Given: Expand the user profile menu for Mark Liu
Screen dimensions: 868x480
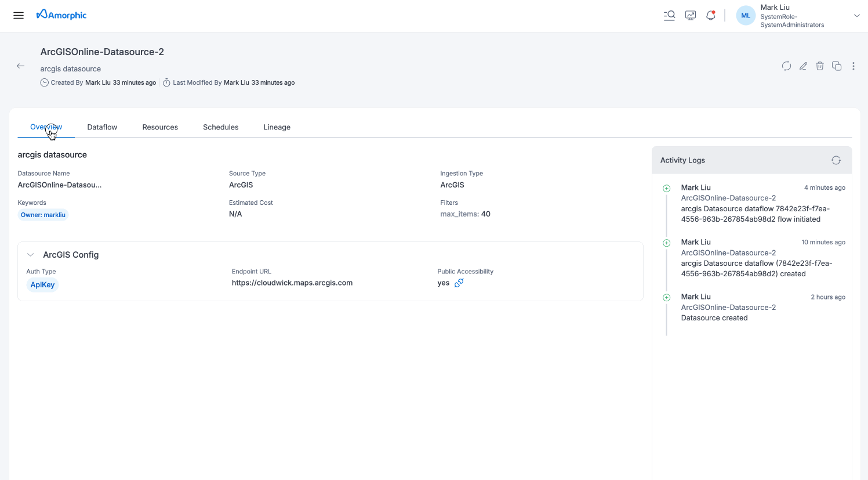Looking at the screenshot, I should (x=856, y=16).
